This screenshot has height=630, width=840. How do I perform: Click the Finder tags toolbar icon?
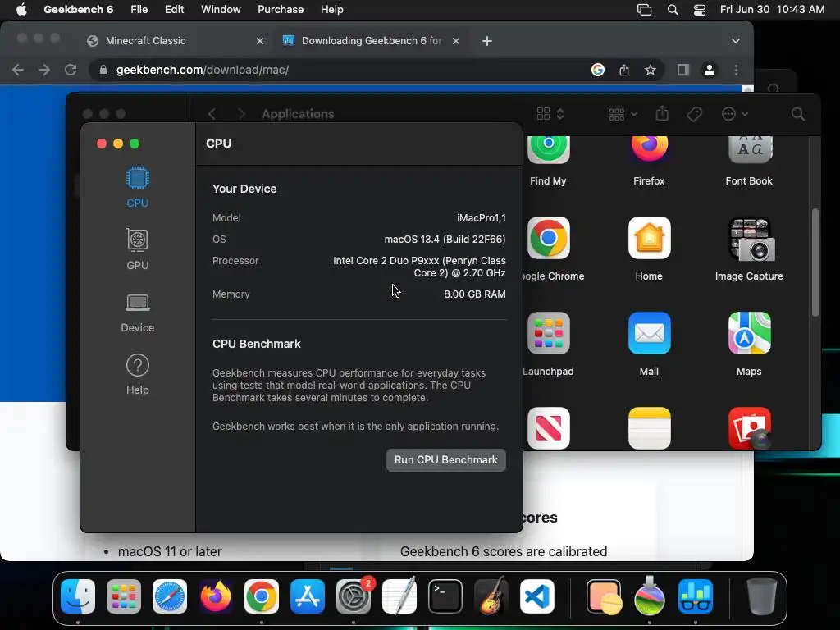(694, 114)
